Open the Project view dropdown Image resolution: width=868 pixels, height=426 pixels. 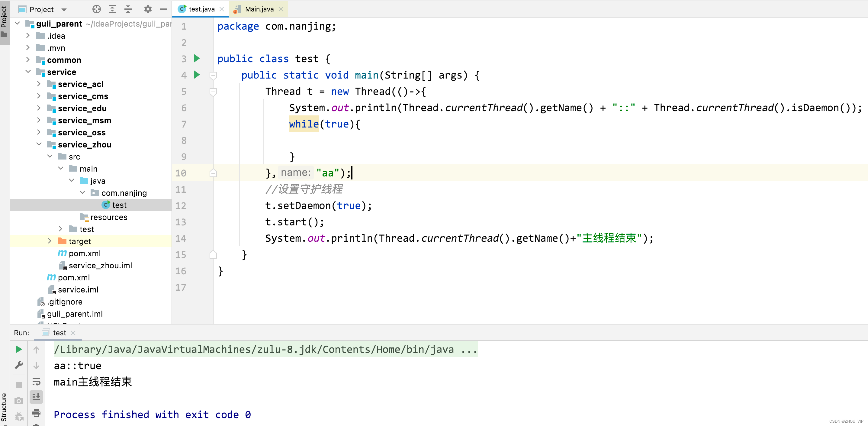[x=64, y=9]
